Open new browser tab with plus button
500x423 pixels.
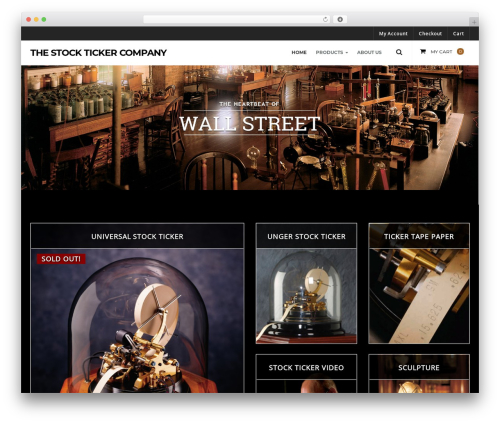pyautogui.click(x=474, y=22)
